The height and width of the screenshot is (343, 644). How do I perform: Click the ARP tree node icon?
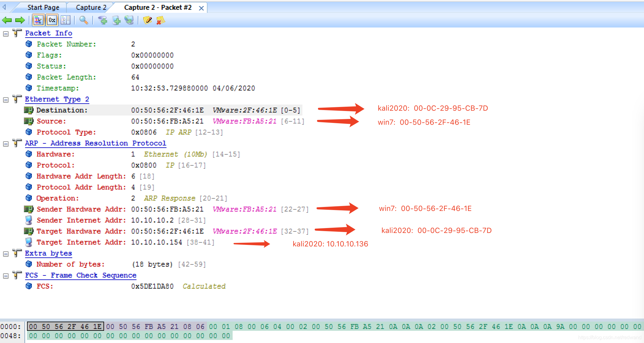tap(17, 143)
